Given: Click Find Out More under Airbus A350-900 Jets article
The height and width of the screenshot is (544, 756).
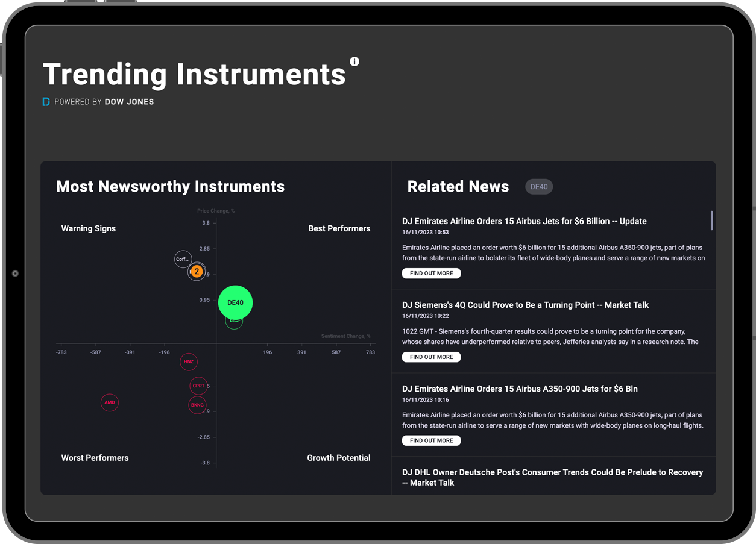Looking at the screenshot, I should click(x=432, y=440).
